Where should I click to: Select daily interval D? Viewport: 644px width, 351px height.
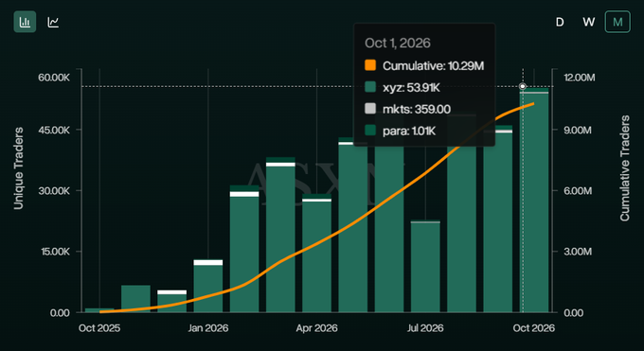click(x=560, y=22)
